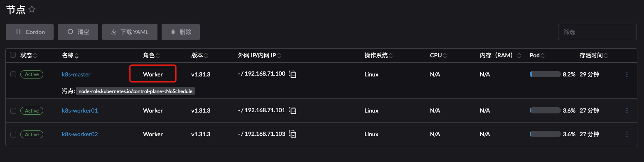Open the k8s-worker01 node link
The width and height of the screenshot is (644, 162).
(80, 110)
